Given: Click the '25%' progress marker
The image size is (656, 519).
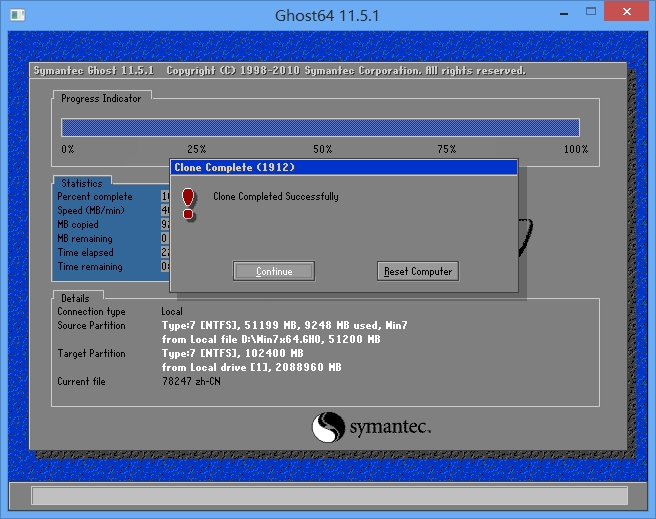Looking at the screenshot, I should [197, 149].
